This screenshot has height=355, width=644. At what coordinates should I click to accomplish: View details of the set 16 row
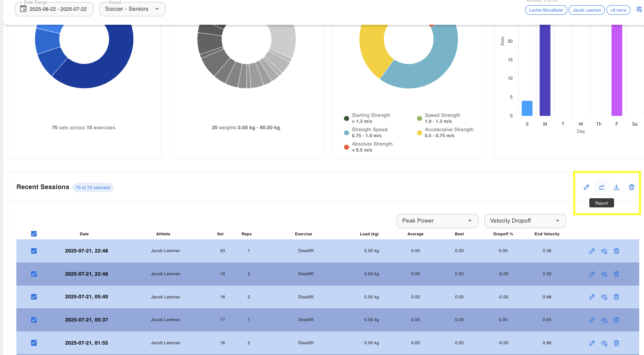[x=604, y=343]
